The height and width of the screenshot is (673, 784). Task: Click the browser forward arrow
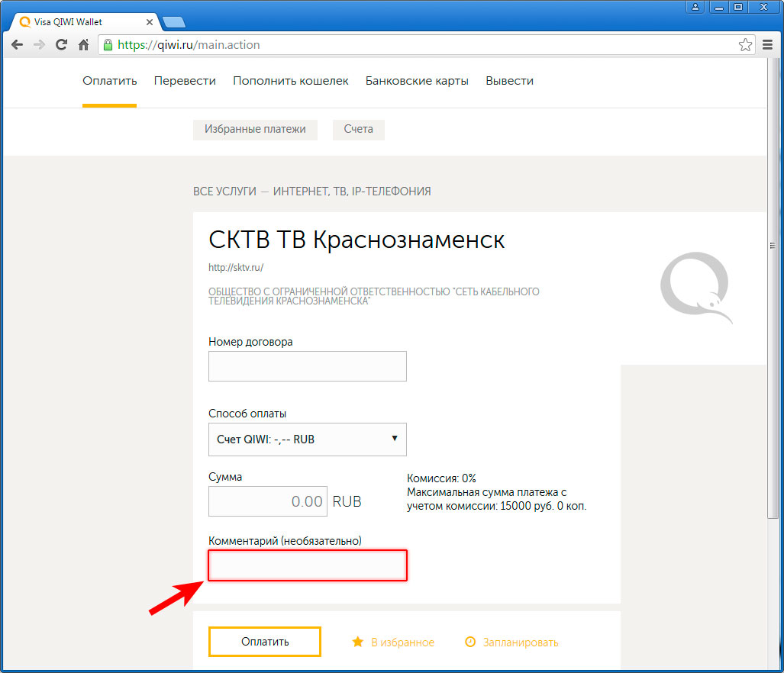(39, 45)
